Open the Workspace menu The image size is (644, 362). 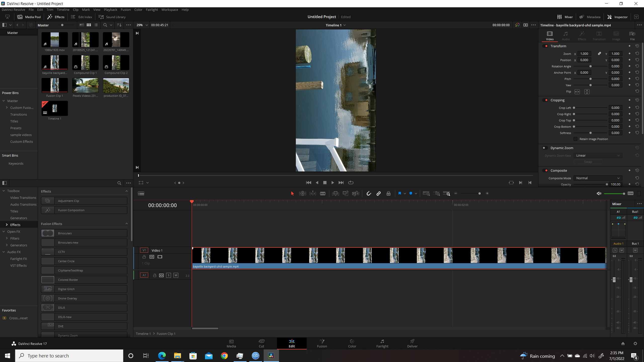point(170,10)
